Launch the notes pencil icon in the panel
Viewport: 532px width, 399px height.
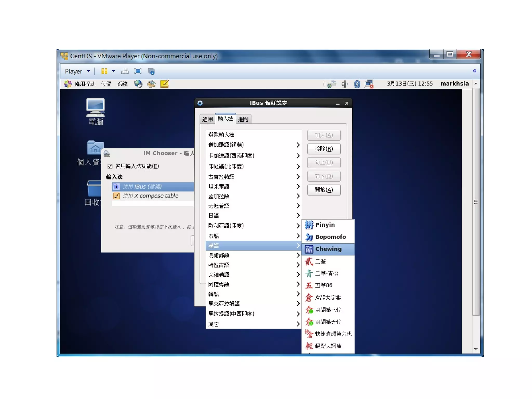(x=164, y=84)
